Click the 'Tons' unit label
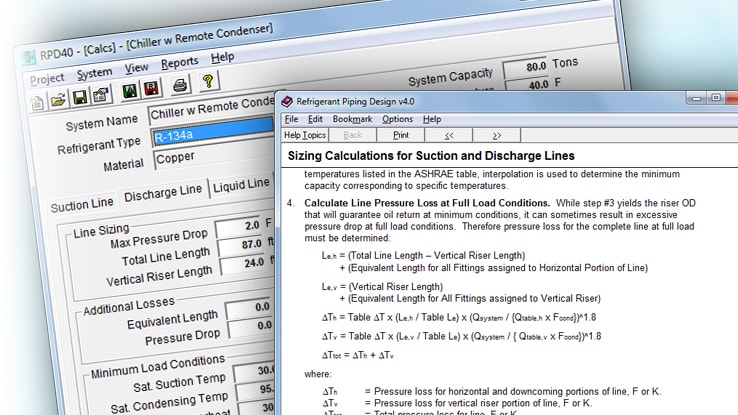The width and height of the screenshot is (738, 415). tap(565, 63)
